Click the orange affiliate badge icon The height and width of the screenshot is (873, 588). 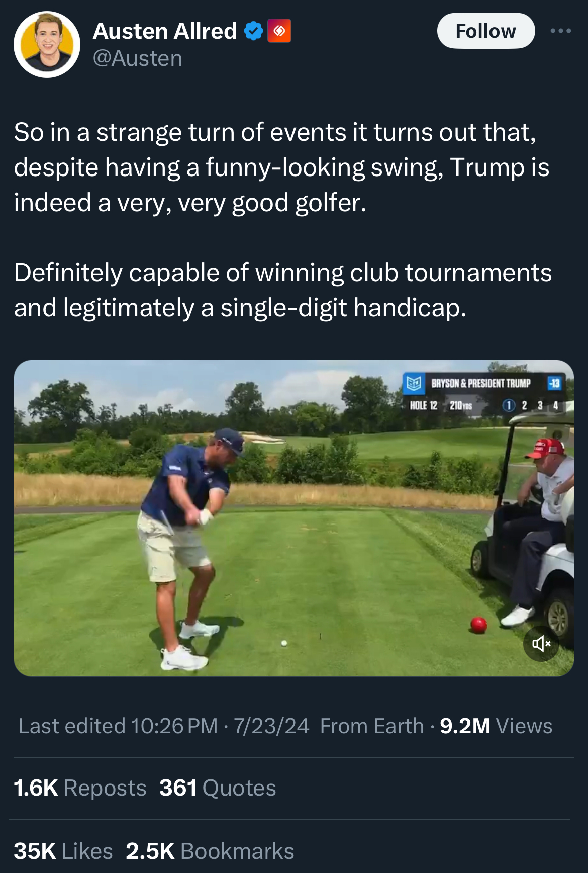[279, 31]
